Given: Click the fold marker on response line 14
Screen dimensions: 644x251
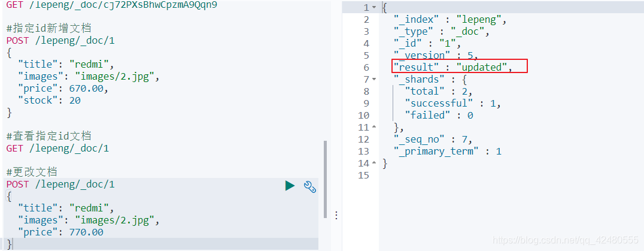Looking at the screenshot, I should click(x=373, y=164).
